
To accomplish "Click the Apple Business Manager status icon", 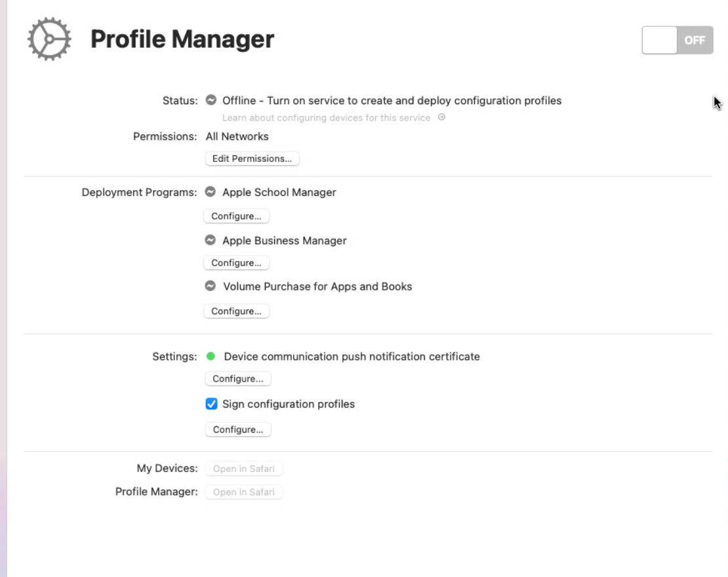I will coord(211,241).
